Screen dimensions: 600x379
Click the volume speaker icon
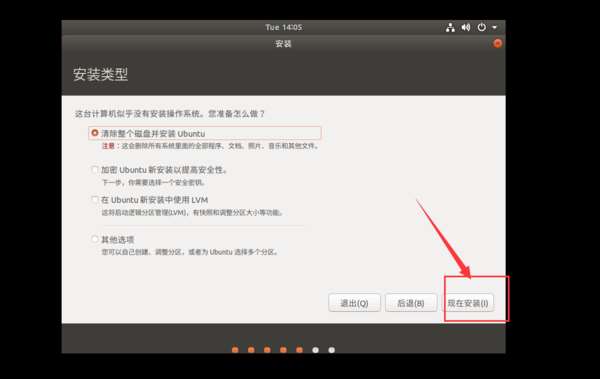[466, 27]
